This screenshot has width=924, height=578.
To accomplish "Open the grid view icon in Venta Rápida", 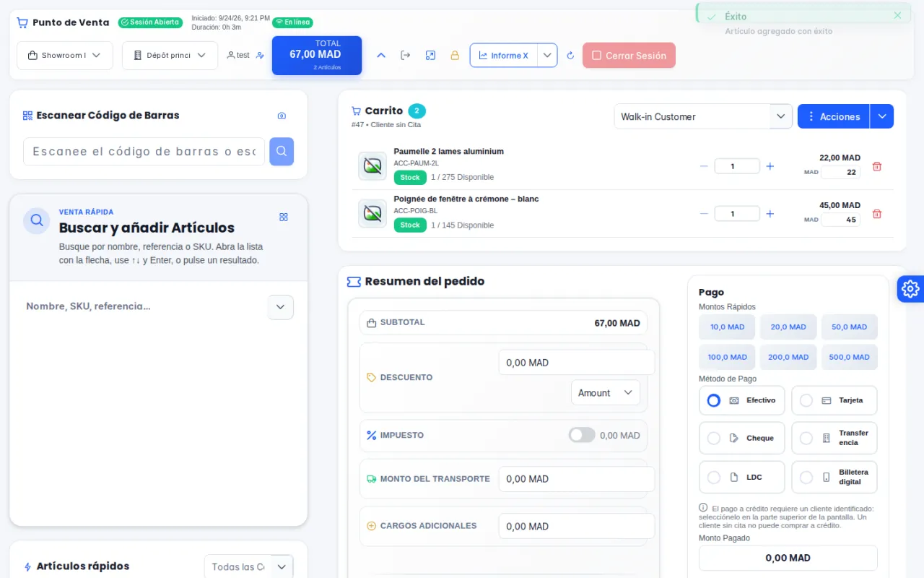I will click(x=284, y=217).
